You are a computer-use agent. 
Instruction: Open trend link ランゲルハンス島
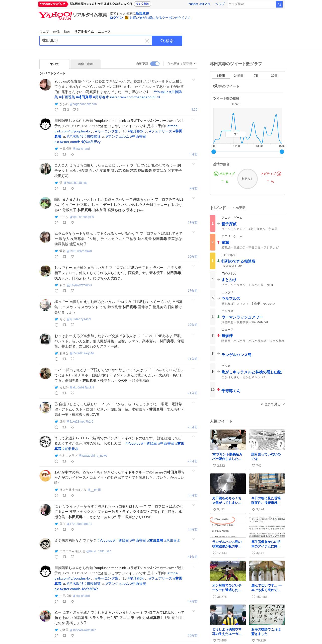pos(236,355)
